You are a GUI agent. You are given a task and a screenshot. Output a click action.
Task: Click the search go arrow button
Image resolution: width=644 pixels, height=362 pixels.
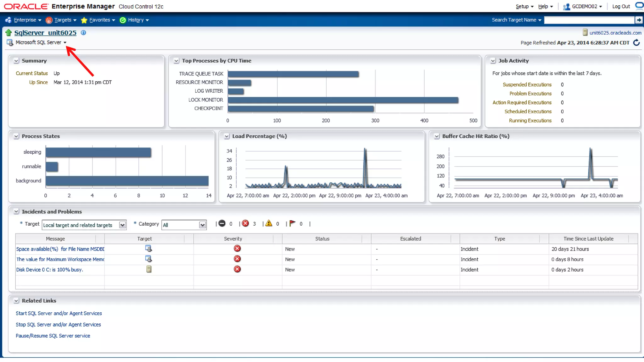[x=639, y=20]
